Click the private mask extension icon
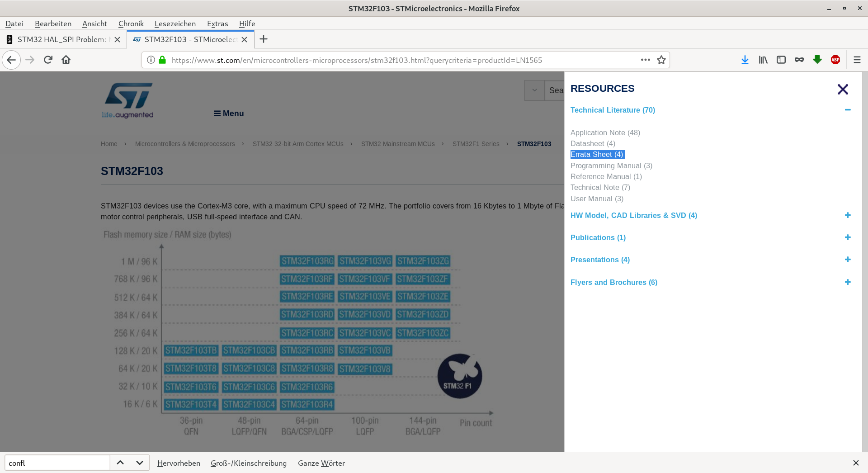Viewport: 868px width, 473px height. tap(799, 60)
